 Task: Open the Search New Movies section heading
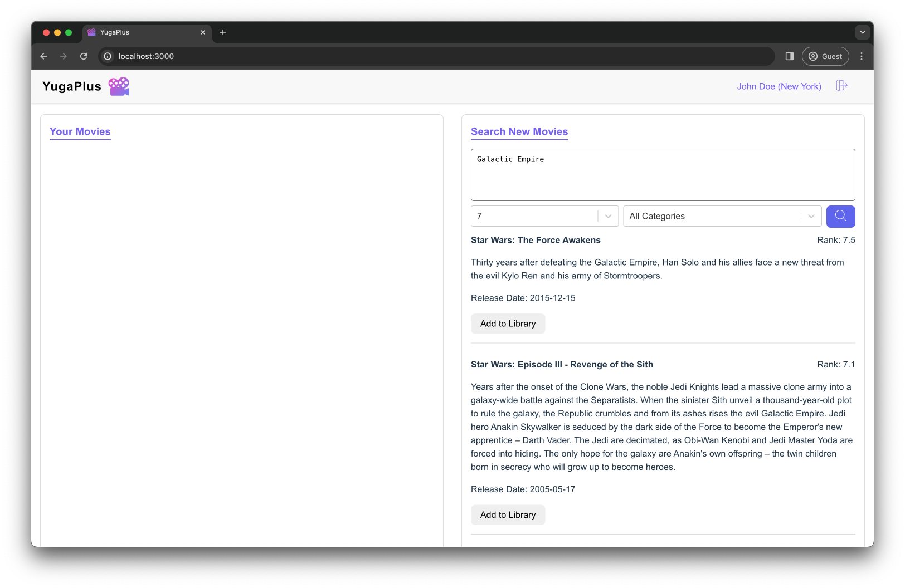click(x=519, y=131)
